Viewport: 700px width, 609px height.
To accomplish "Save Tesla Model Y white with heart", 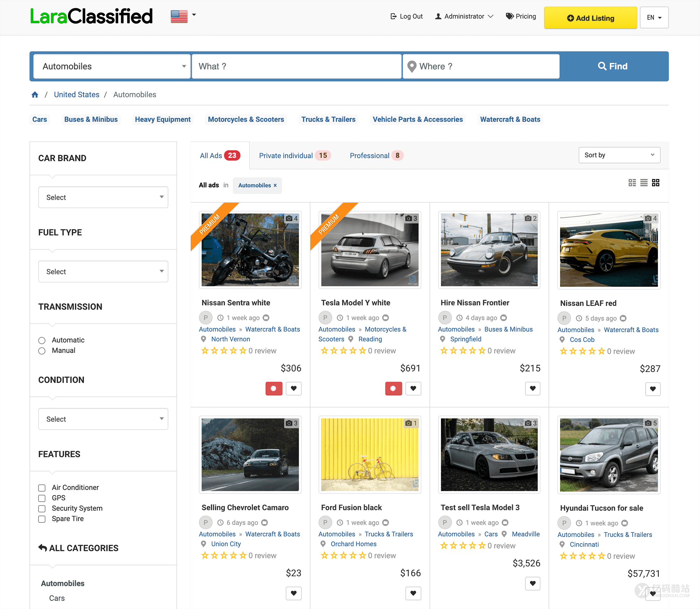I will [413, 388].
